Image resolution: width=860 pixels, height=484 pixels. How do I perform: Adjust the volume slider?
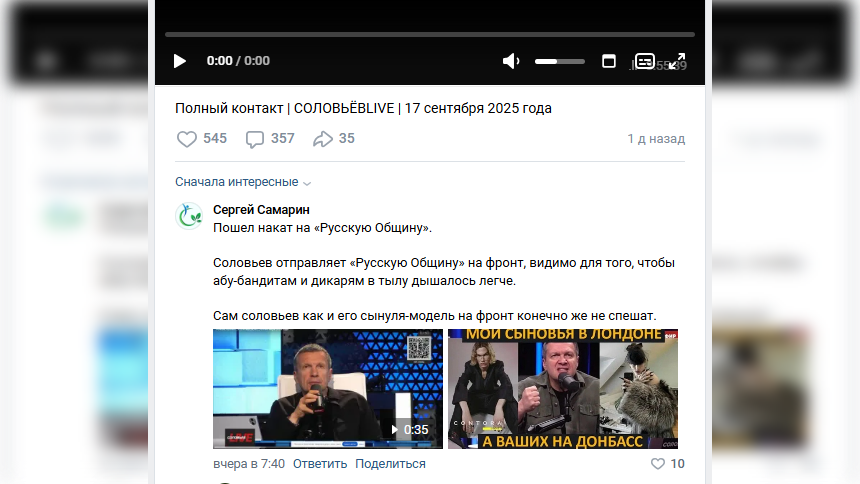559,61
